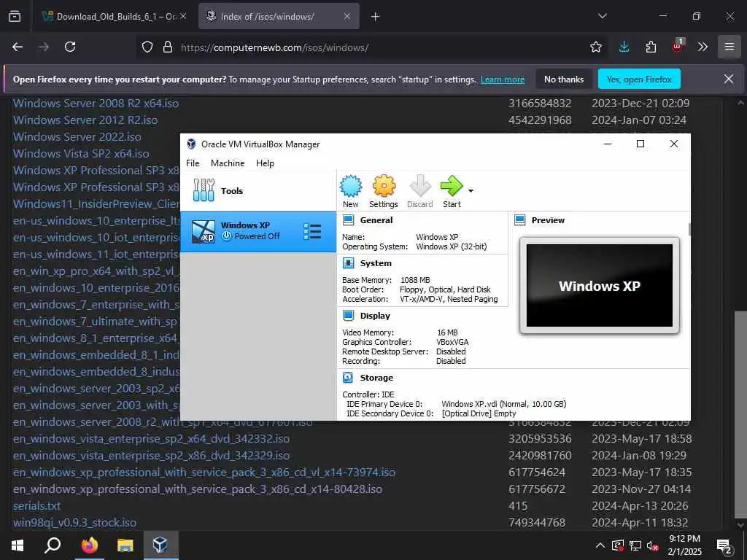Select the Tools entry in VirtualBox
This screenshot has width=747, height=560.
(x=258, y=190)
